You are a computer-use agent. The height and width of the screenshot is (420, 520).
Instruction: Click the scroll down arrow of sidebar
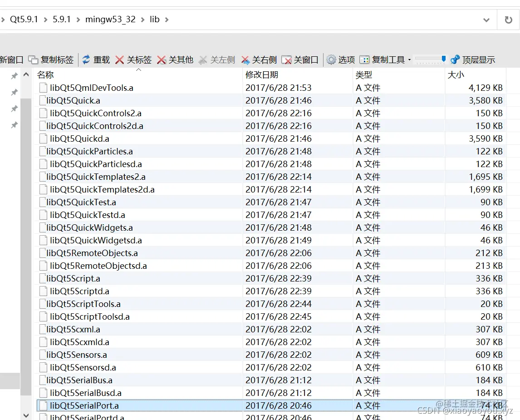pyautogui.click(x=26, y=415)
